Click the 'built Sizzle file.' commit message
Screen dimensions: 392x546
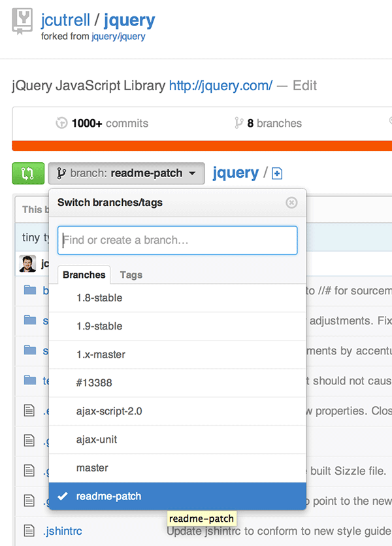[x=348, y=471]
